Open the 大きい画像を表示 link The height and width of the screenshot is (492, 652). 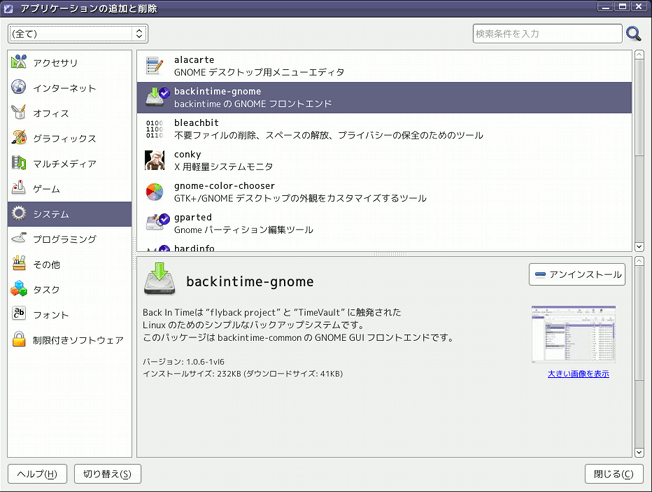click(x=578, y=373)
